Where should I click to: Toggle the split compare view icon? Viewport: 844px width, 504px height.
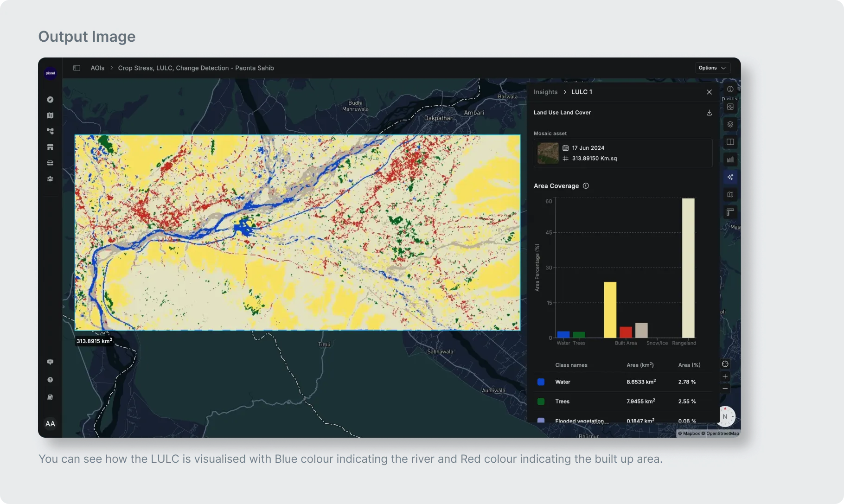(730, 142)
